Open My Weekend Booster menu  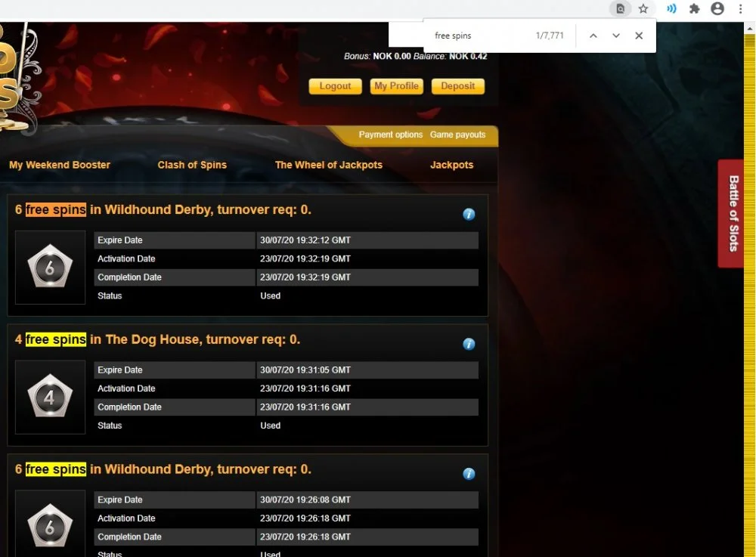[60, 165]
